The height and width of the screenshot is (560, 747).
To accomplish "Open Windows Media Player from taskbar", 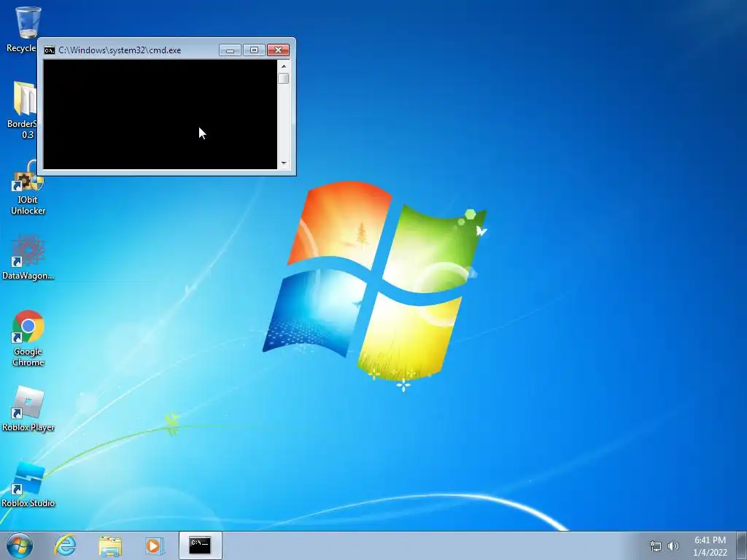I will point(155,545).
